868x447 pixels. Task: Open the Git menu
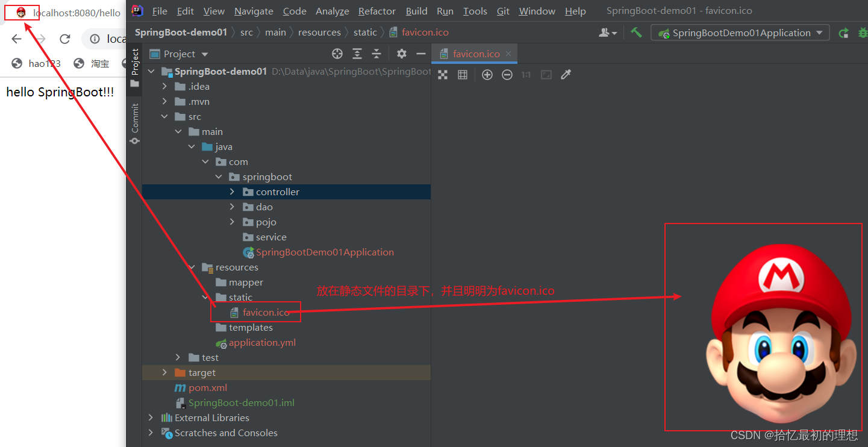pyautogui.click(x=503, y=11)
